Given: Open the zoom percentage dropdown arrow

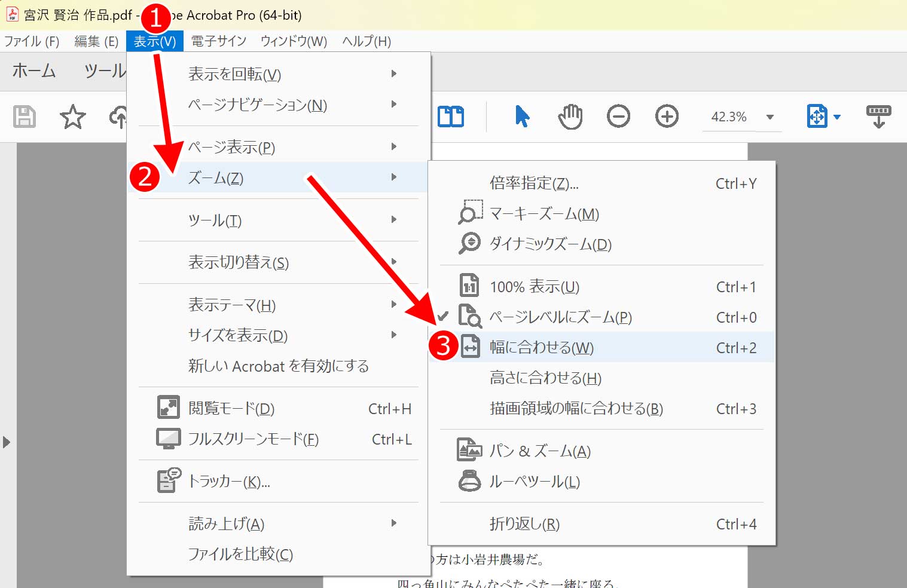Looking at the screenshot, I should coord(770,117).
